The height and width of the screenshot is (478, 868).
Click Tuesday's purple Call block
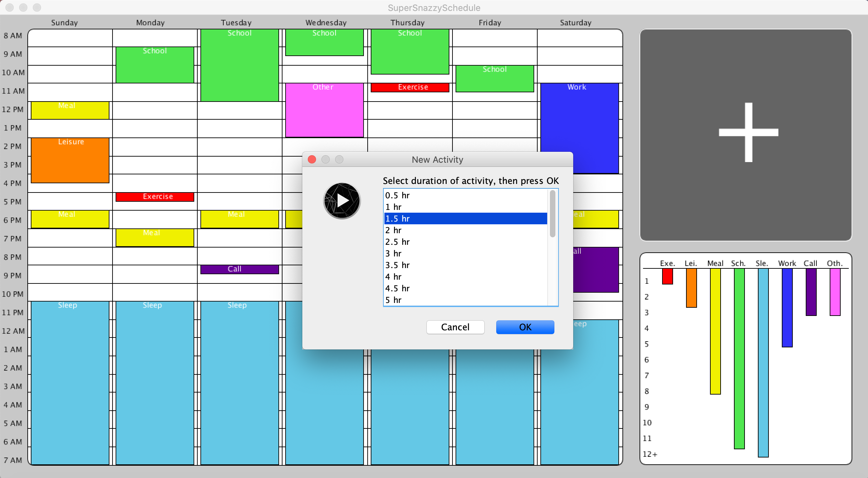coord(239,269)
